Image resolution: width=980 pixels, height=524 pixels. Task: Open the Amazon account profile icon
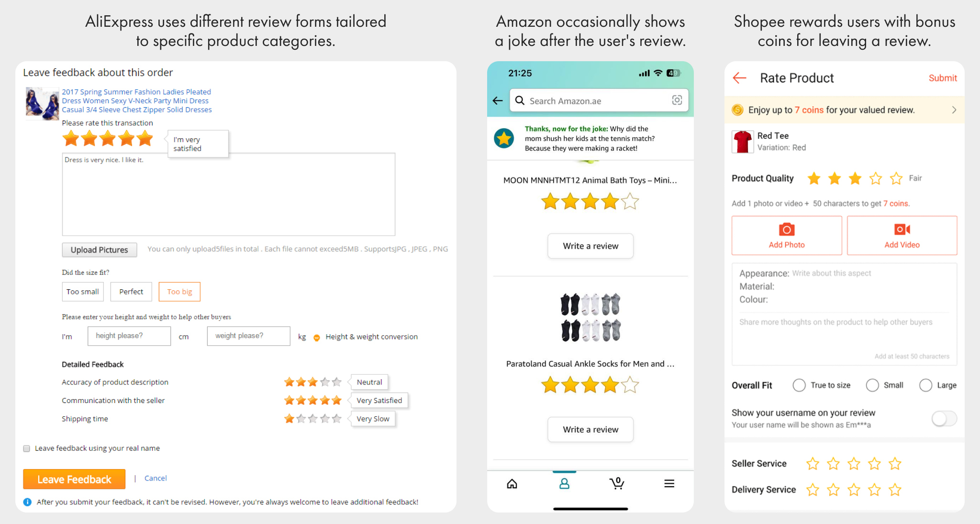pos(565,484)
